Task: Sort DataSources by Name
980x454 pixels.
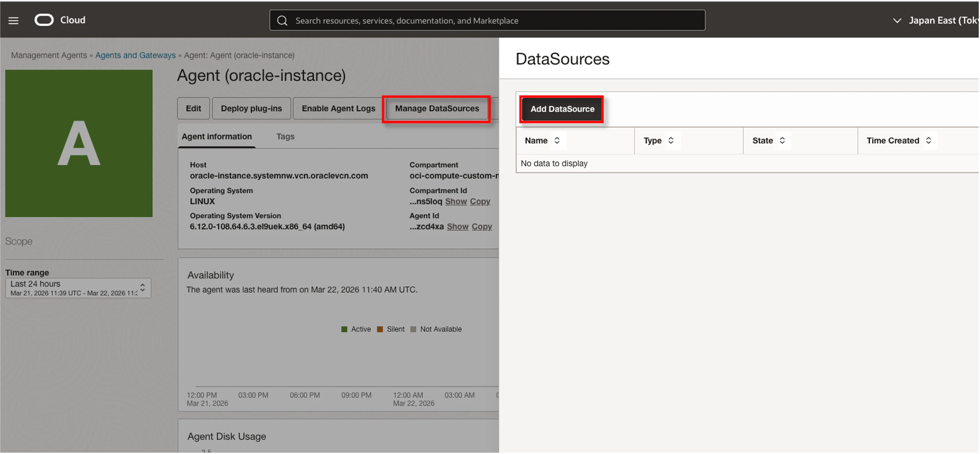Action: pyautogui.click(x=557, y=140)
